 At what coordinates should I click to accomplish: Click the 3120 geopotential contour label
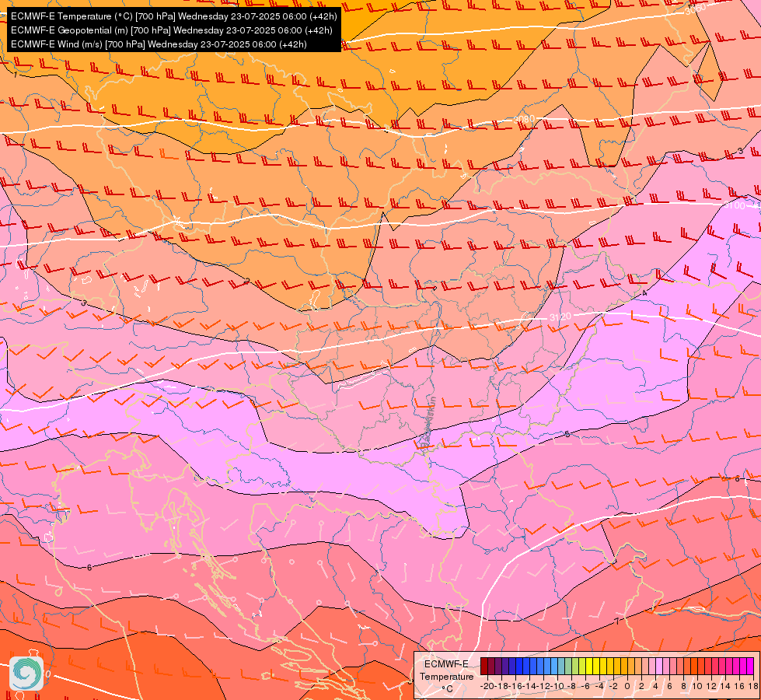point(560,317)
